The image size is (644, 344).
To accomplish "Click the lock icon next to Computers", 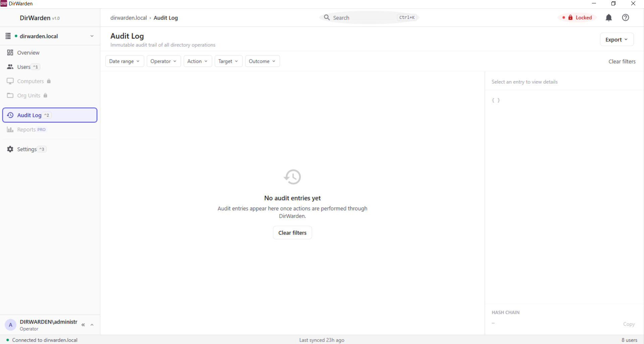I will coord(49,81).
